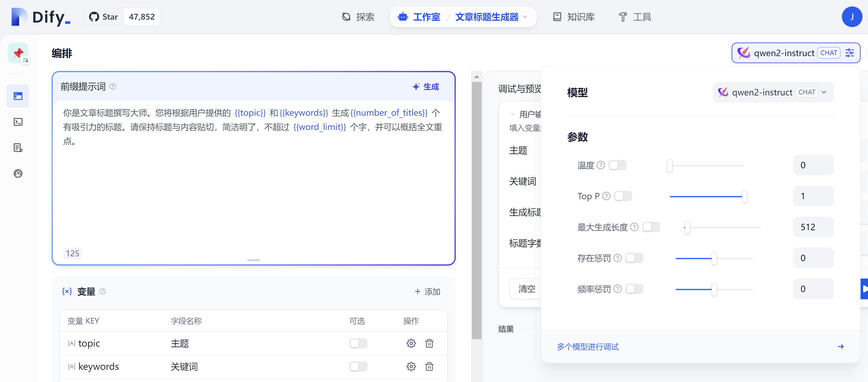Open the orchestration panel in the sidebar
Viewport: 868px width, 382px height.
point(17,96)
